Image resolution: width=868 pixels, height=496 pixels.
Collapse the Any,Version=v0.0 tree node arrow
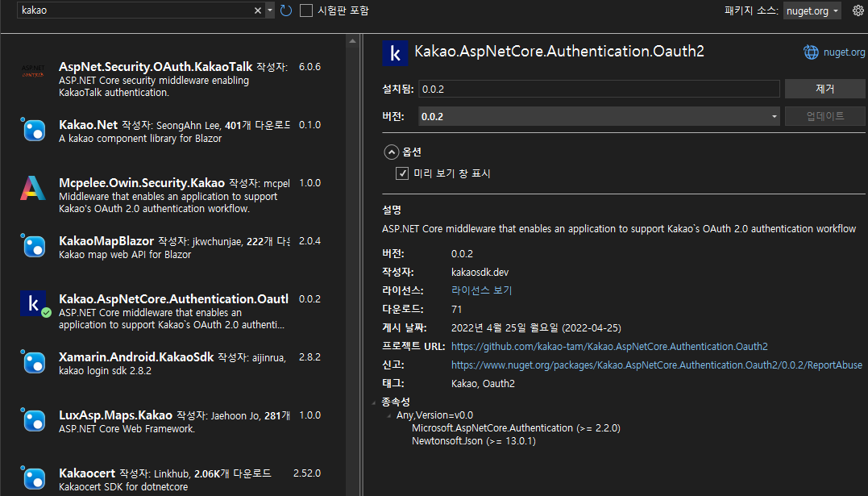pyautogui.click(x=389, y=415)
